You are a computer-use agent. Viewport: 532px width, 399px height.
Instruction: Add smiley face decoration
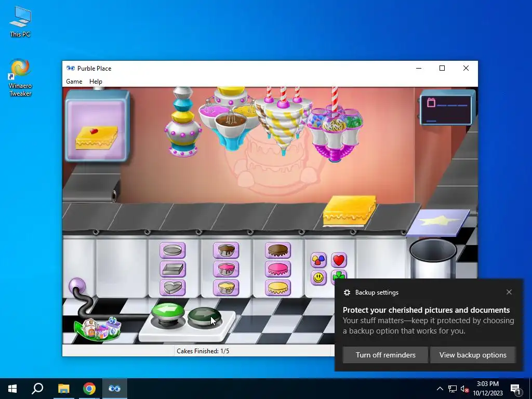(x=318, y=277)
